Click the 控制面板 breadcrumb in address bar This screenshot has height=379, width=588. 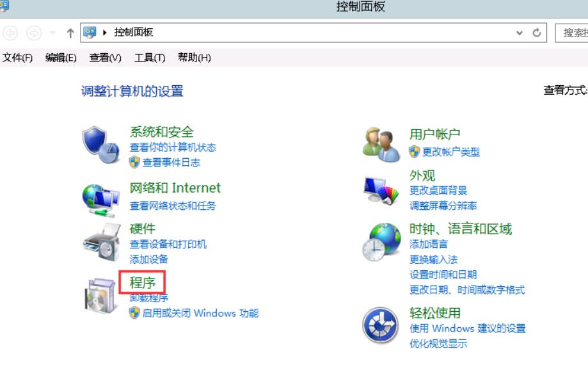pyautogui.click(x=134, y=32)
